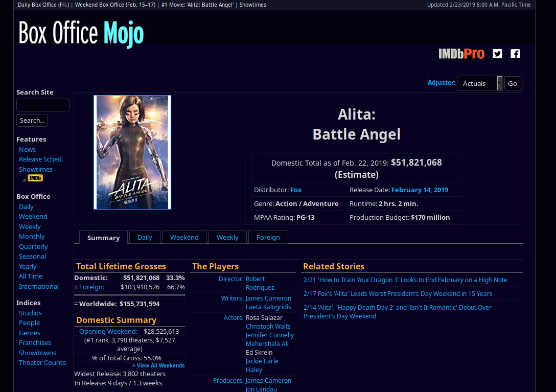556x392 pixels.
Task: Focus the Search Site text field
Action: (x=43, y=105)
